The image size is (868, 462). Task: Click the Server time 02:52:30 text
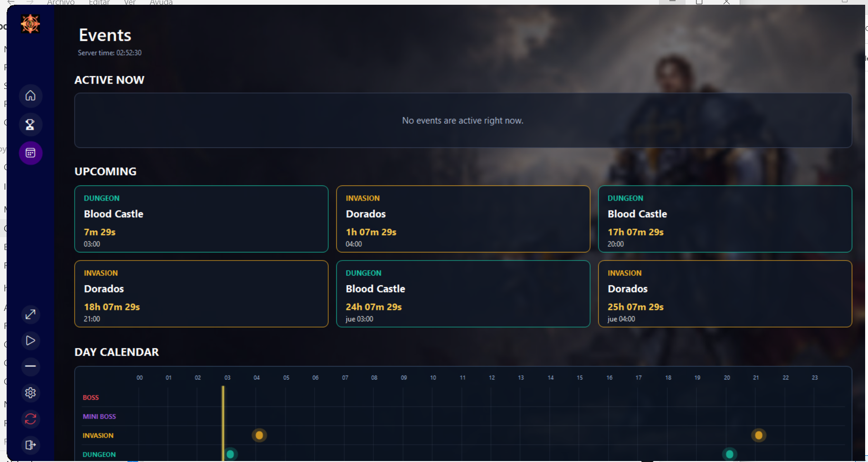click(x=110, y=53)
